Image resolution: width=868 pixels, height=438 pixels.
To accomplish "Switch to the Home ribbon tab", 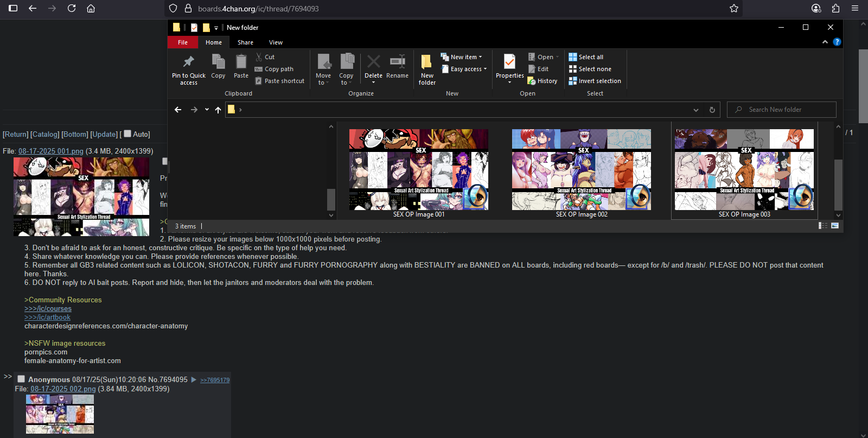I will click(214, 42).
